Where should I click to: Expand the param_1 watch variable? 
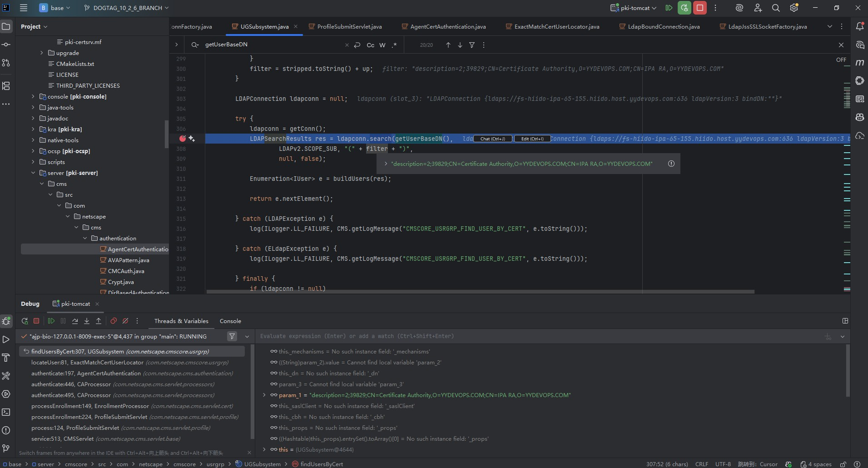coord(264,395)
